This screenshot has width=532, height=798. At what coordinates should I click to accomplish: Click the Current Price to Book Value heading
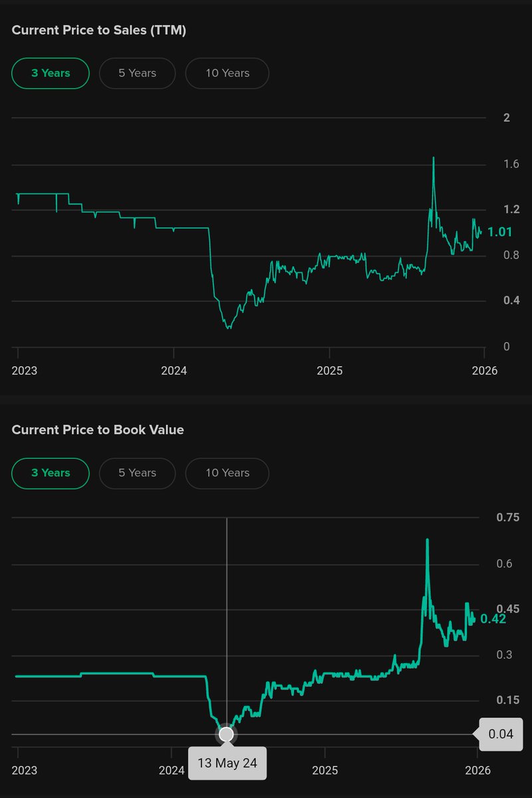point(98,430)
